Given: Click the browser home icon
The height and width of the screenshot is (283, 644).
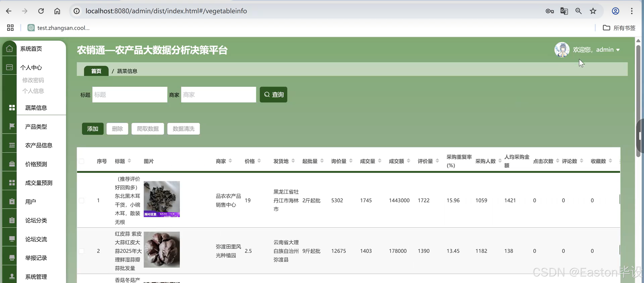Looking at the screenshot, I should tap(57, 11).
